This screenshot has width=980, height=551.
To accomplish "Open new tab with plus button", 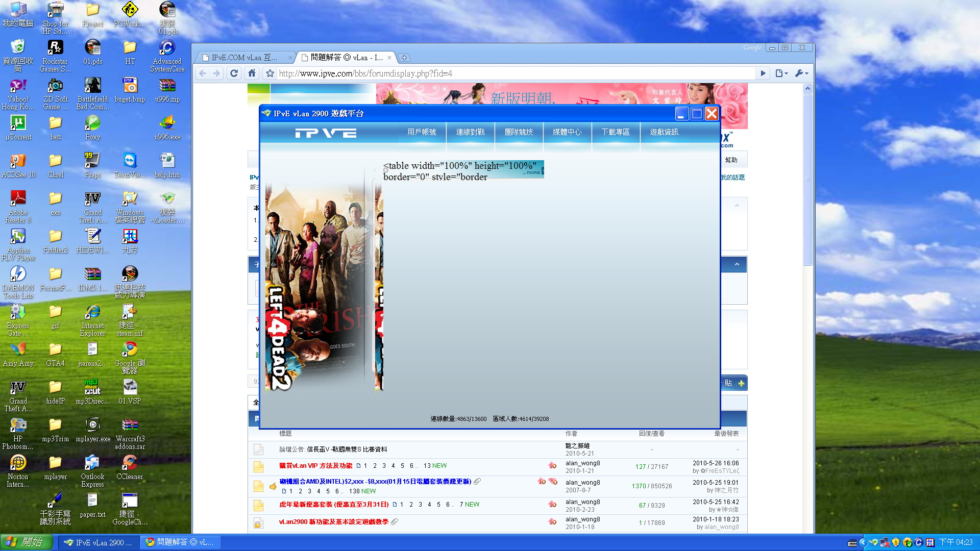I will coord(404,58).
